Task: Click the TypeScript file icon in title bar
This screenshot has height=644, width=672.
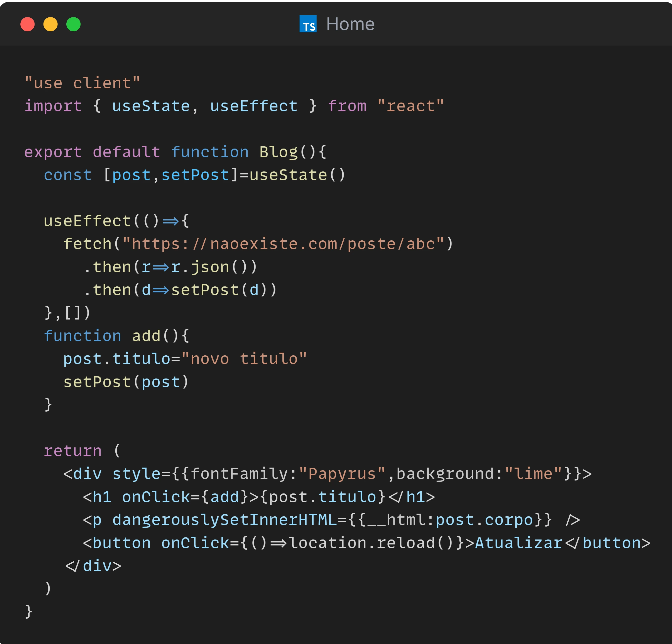Action: click(308, 24)
